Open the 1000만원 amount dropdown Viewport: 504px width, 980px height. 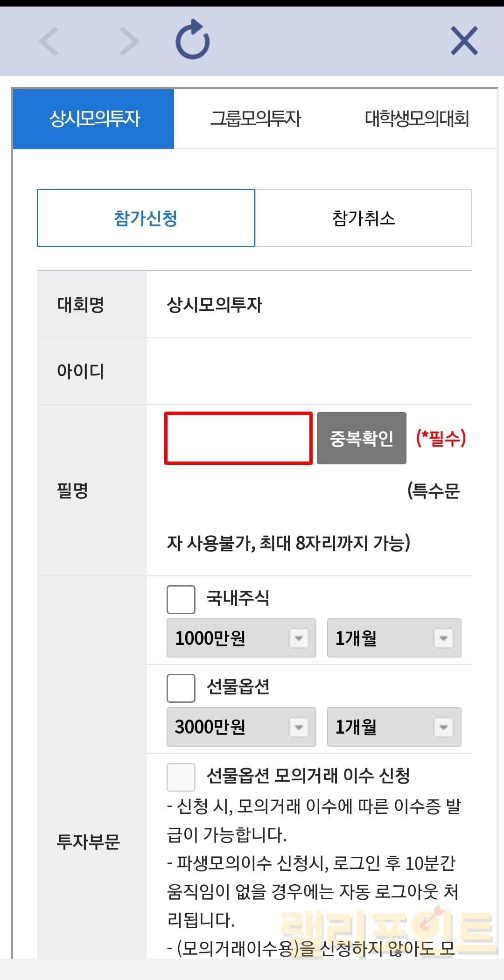(241, 638)
